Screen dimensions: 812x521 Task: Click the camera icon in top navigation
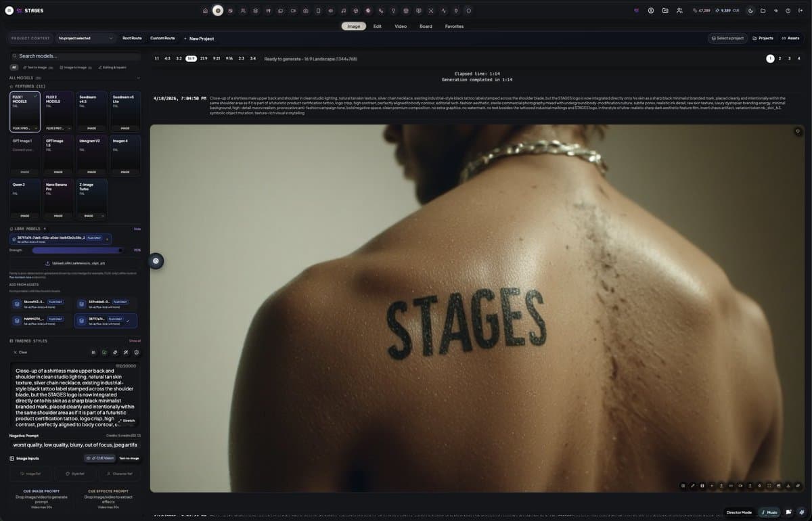(306, 11)
